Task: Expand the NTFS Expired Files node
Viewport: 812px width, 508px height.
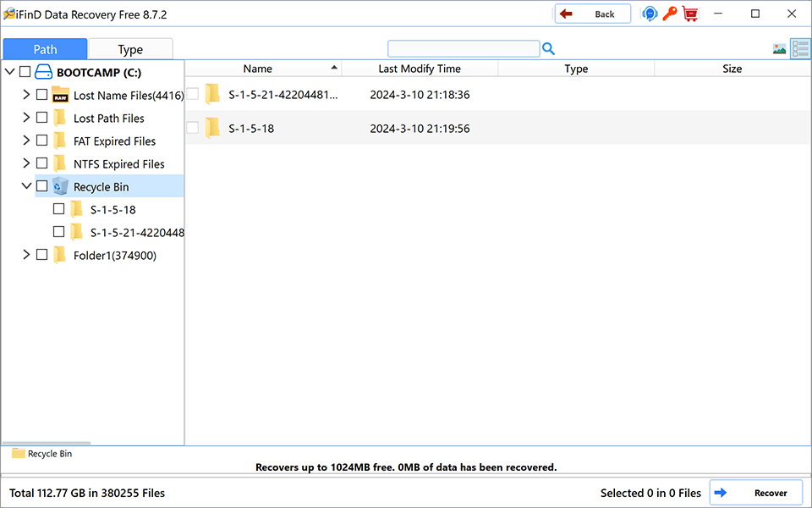Action: tap(26, 163)
